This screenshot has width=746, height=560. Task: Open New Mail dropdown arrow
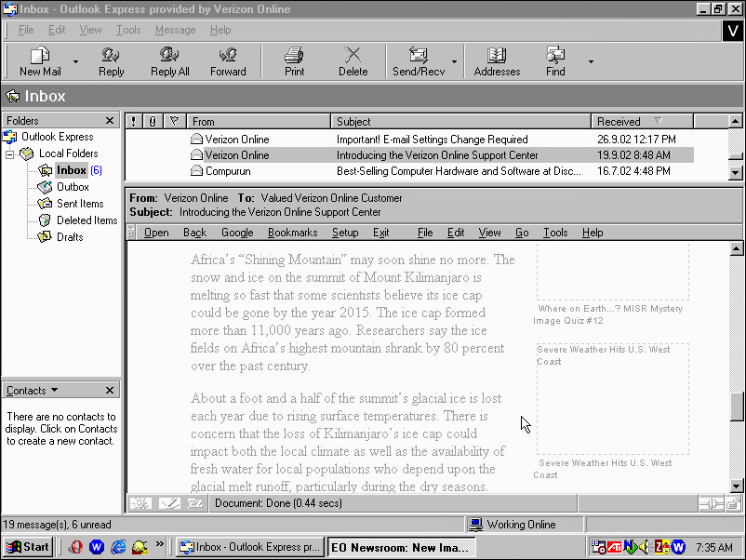(75, 61)
